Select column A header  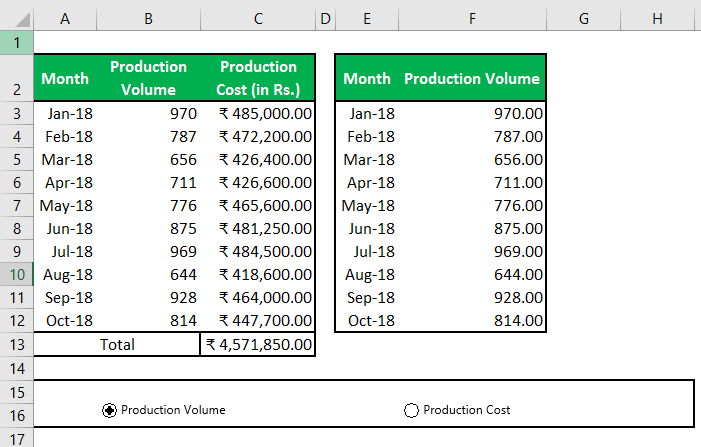[x=65, y=19]
